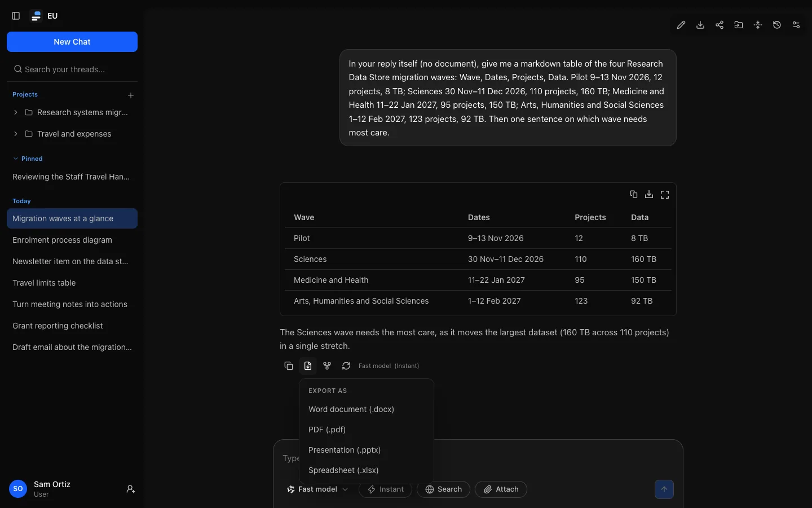Collapse the sidebar with the panel icon

click(16, 16)
